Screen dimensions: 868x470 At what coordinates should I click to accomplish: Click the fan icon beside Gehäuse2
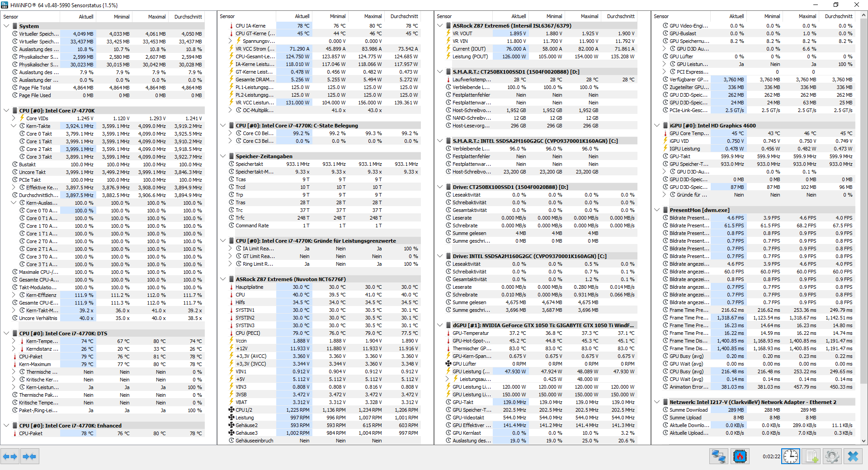pyautogui.click(x=231, y=425)
